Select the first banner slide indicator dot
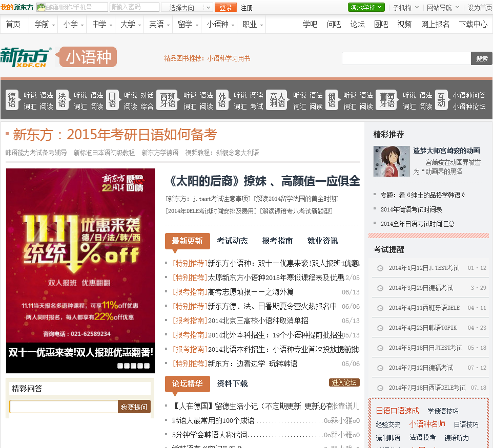 click(x=120, y=366)
